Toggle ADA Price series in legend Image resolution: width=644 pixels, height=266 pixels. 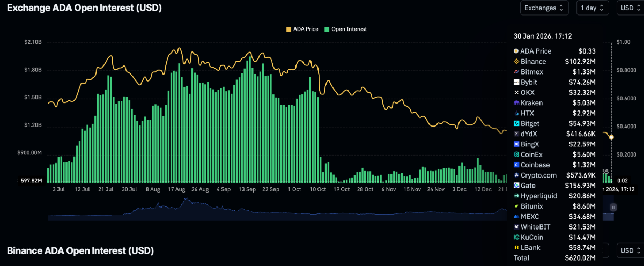pos(304,29)
